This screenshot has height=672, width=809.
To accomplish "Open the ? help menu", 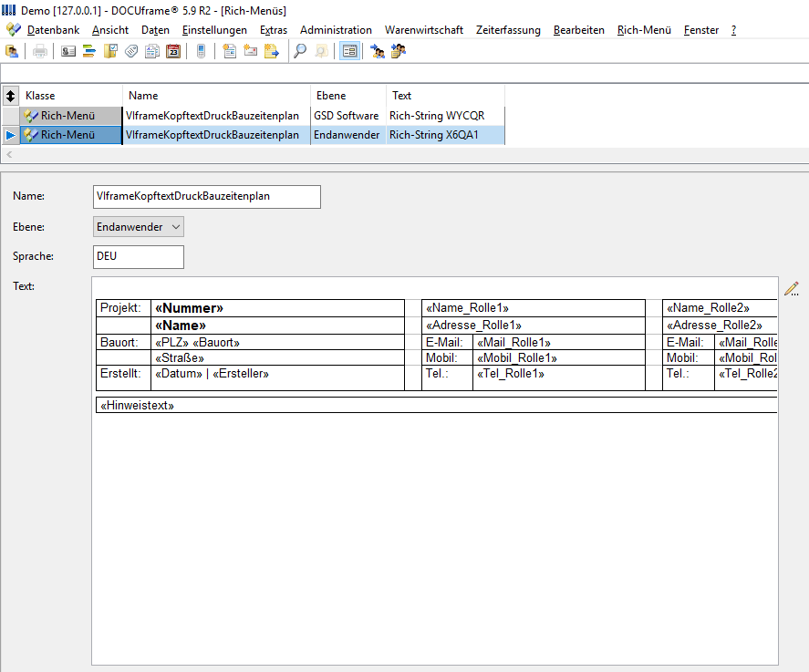I will tap(733, 30).
